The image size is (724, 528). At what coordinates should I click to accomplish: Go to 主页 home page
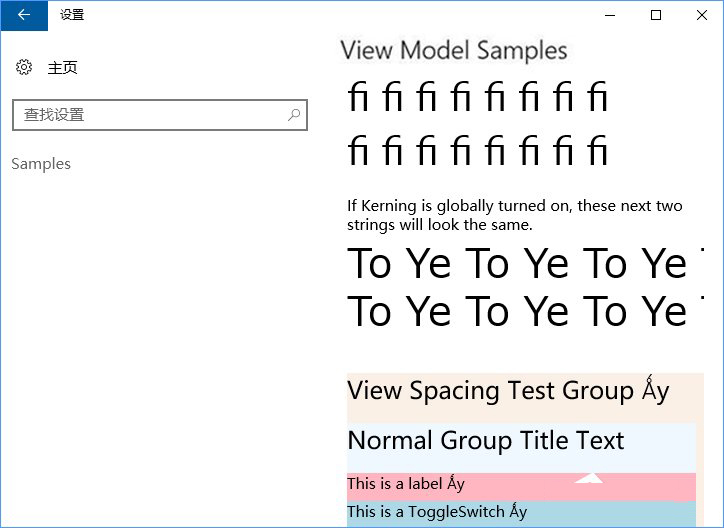pos(62,68)
